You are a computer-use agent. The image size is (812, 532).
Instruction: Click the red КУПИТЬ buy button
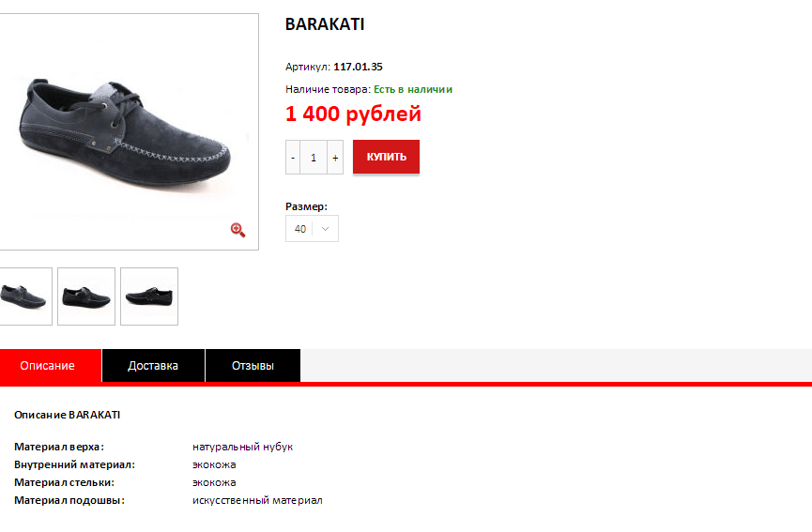coord(387,157)
